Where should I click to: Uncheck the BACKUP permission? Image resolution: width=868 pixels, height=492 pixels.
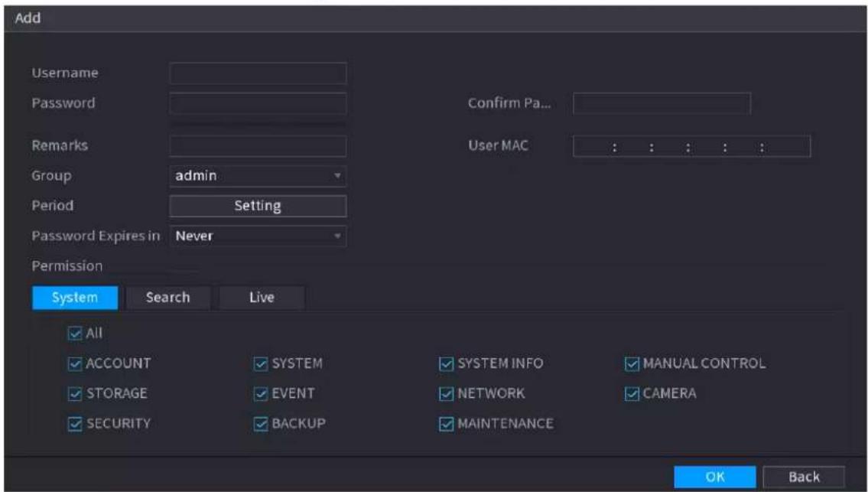click(x=260, y=424)
